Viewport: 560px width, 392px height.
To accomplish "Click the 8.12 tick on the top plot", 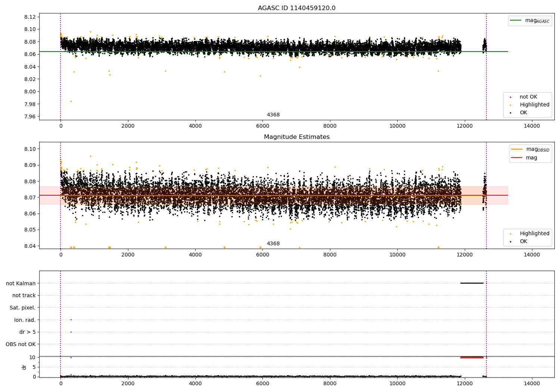I will [x=30, y=17].
